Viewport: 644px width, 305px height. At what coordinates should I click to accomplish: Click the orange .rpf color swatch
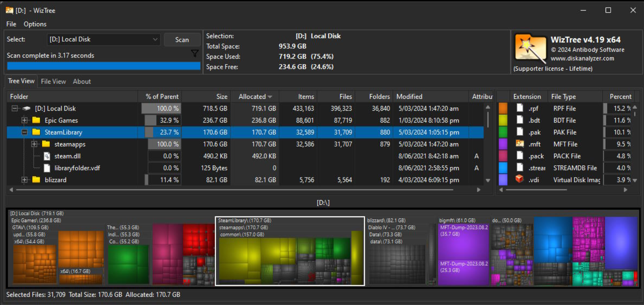pyautogui.click(x=503, y=108)
